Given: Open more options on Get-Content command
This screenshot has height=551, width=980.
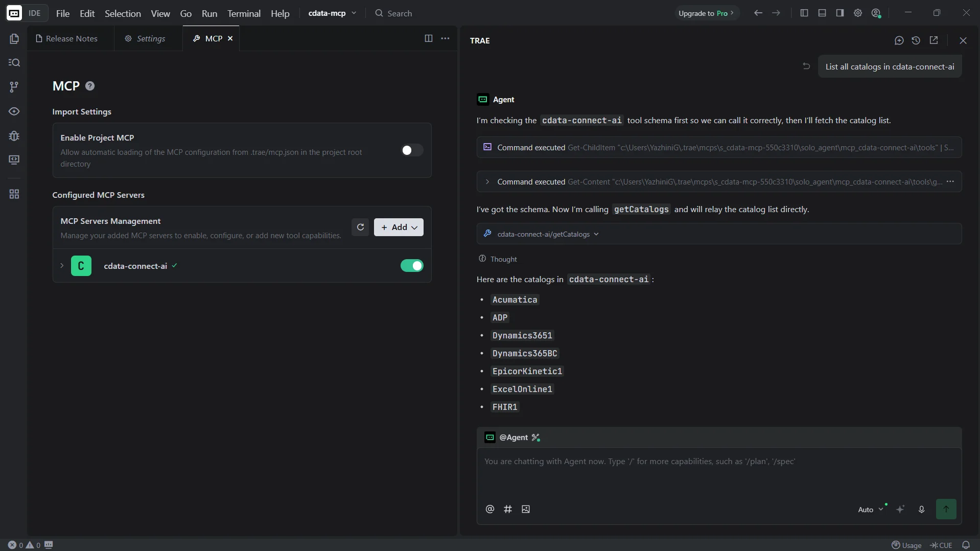Looking at the screenshot, I should [x=950, y=181].
